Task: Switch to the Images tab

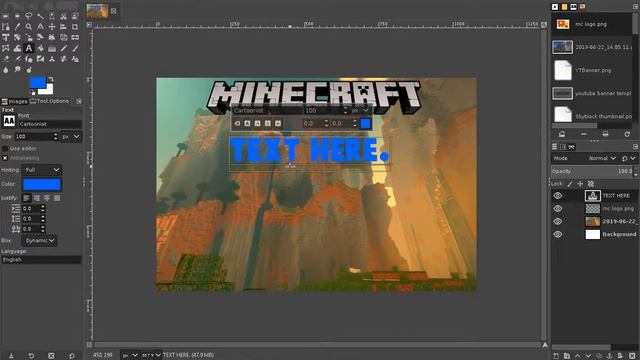Action: click(14, 101)
